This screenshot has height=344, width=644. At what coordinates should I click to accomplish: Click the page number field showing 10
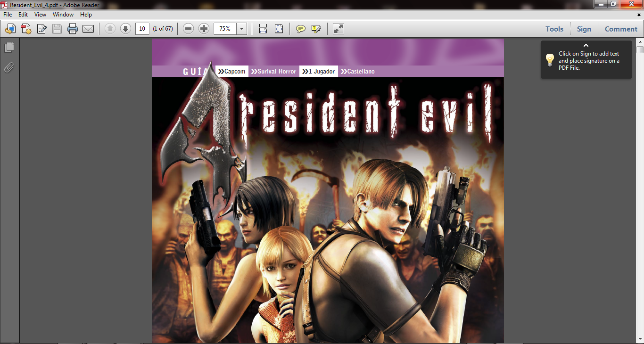(x=142, y=29)
